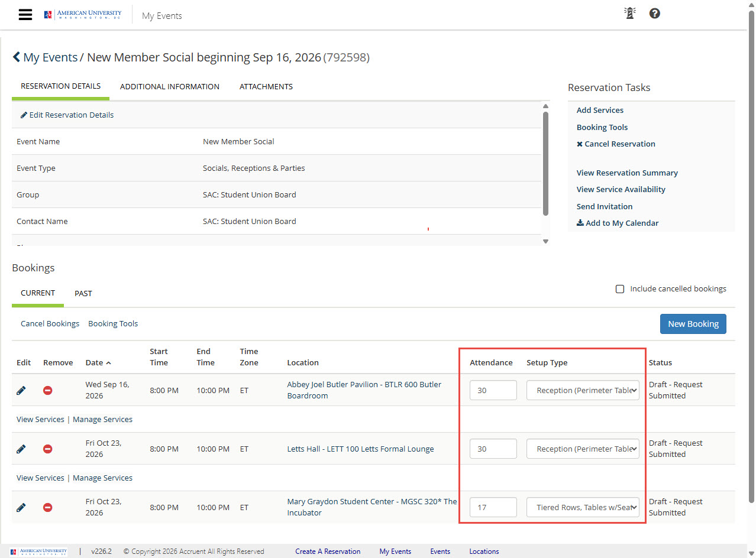Click Add Services in Reservation Tasks
The width and height of the screenshot is (756, 558).
(600, 110)
